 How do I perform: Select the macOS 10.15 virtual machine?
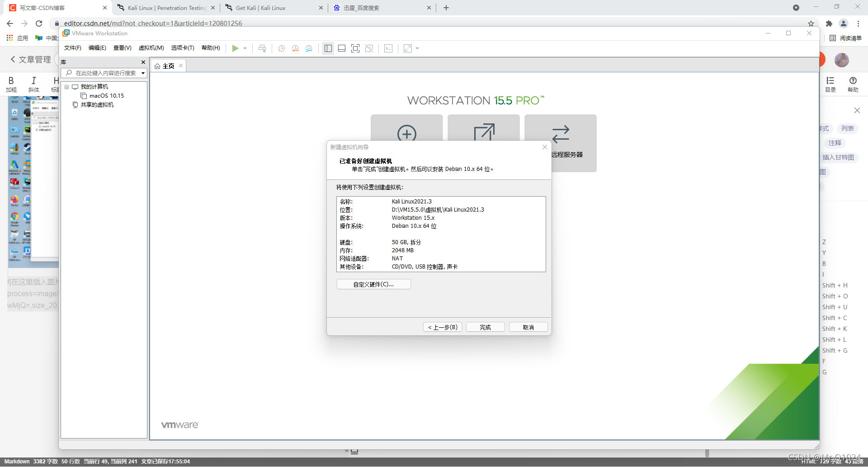tap(106, 96)
